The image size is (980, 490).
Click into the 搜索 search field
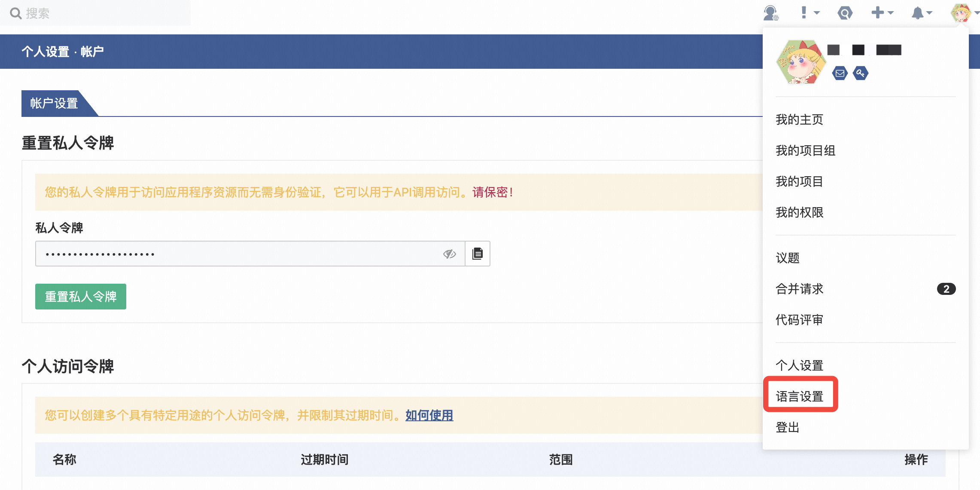pos(103,13)
